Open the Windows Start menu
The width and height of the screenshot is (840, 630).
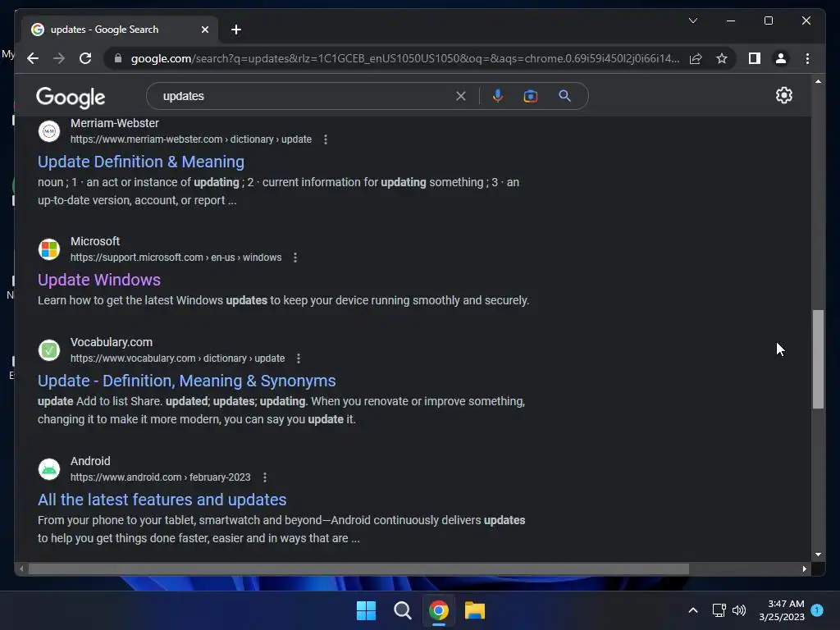(x=367, y=610)
